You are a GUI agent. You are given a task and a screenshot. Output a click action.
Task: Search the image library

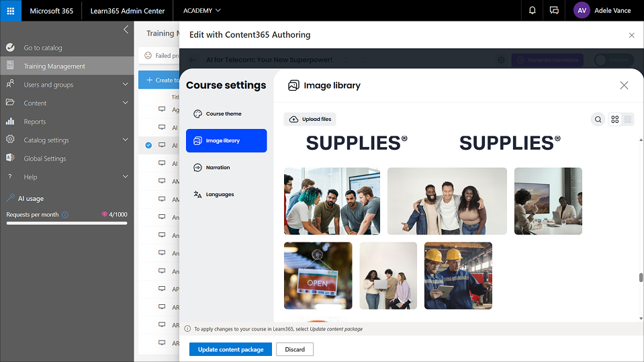598,120
